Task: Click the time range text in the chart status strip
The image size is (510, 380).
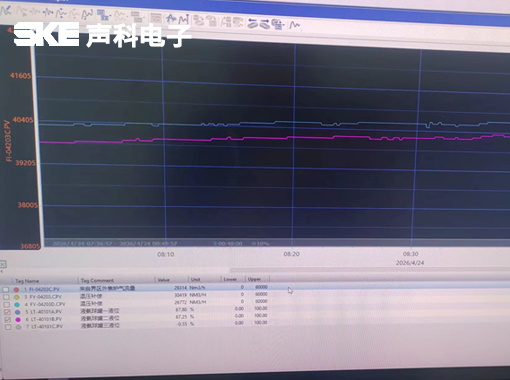Action: pos(115,244)
